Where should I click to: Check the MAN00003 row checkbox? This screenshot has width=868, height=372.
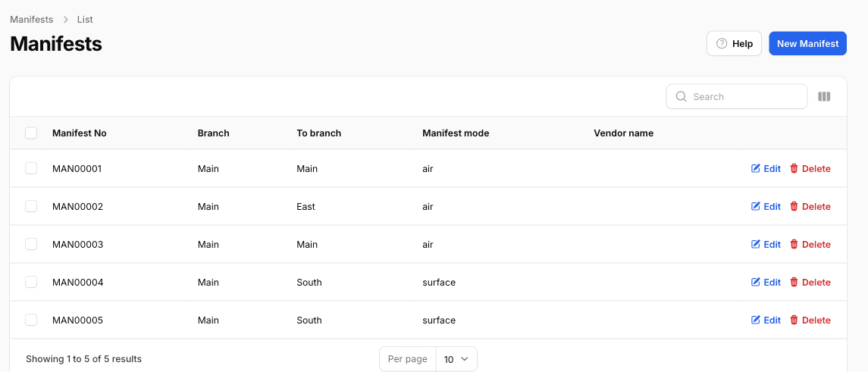click(x=31, y=244)
